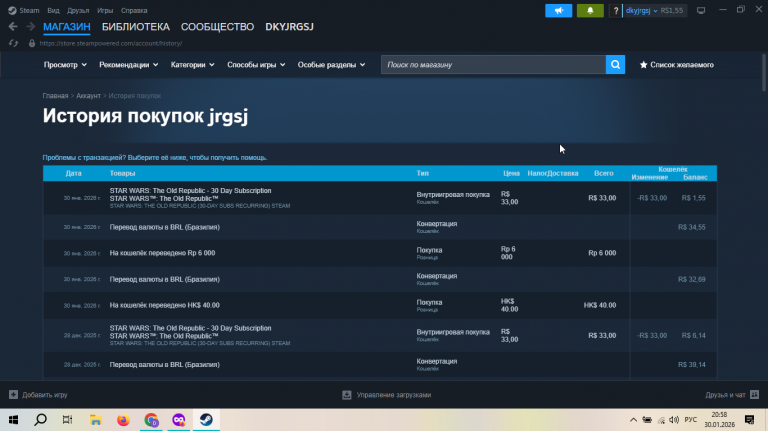Open the Windows notification center icon
768x431 pixels.
point(749,420)
